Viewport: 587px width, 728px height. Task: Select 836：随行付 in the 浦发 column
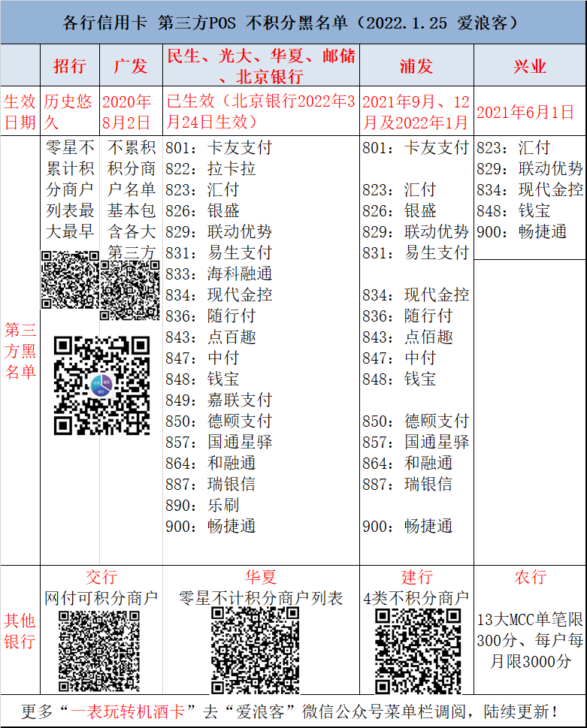click(407, 316)
